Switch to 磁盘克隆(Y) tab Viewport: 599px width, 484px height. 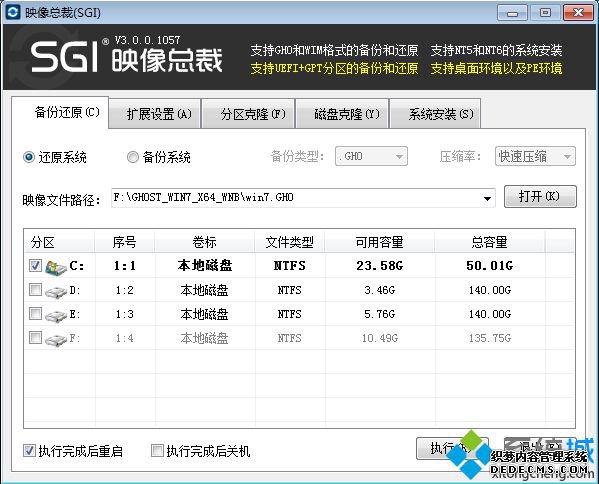tap(343, 113)
